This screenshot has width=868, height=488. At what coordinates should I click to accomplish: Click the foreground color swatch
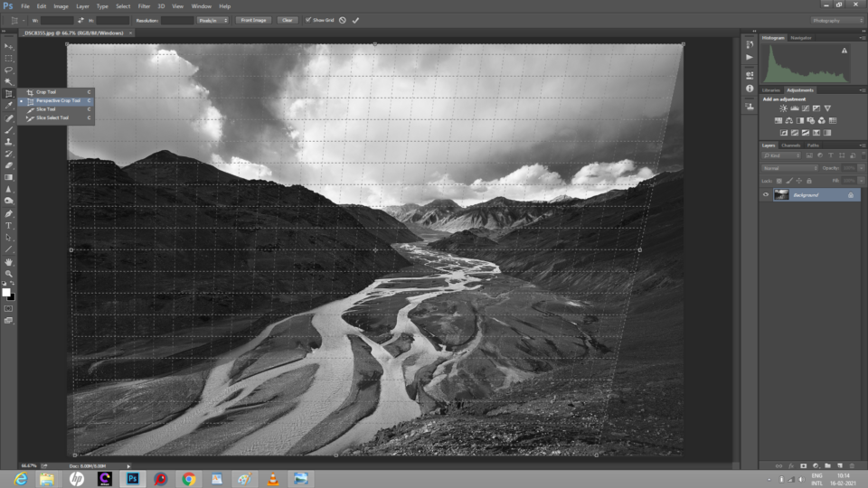pyautogui.click(x=6, y=292)
